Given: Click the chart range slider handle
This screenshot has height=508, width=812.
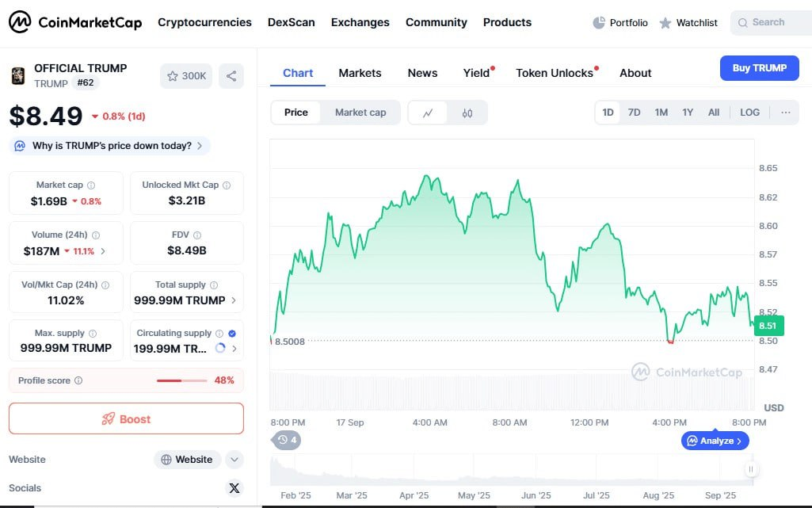Looking at the screenshot, I should (751, 470).
